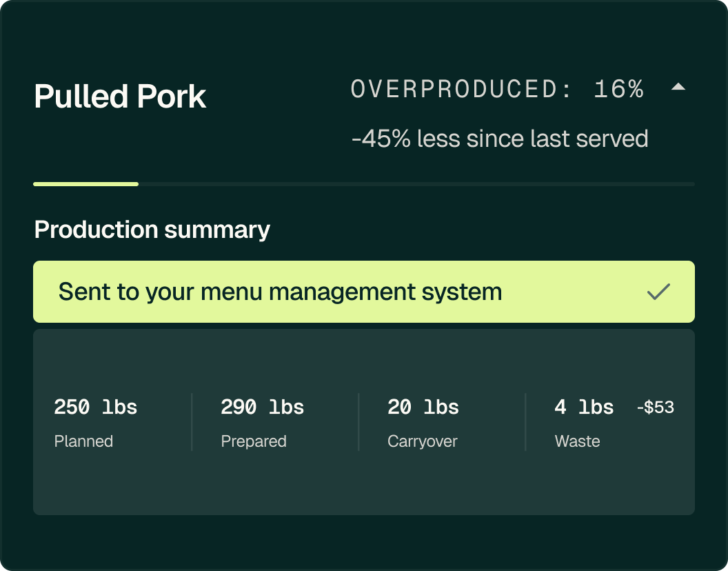Click the Overproduced: 16% label
Viewport: 728px width, 571px height.
[x=496, y=90]
